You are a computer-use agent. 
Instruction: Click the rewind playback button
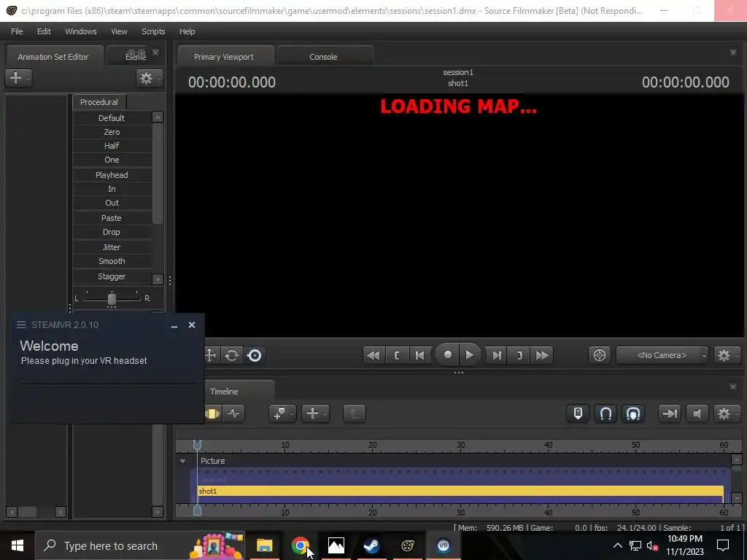coord(373,355)
